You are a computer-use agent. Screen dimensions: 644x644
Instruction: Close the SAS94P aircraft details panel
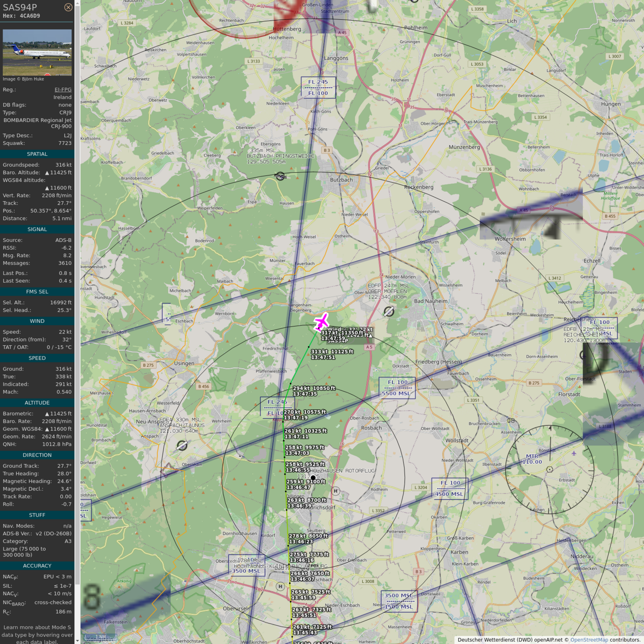[68, 7]
